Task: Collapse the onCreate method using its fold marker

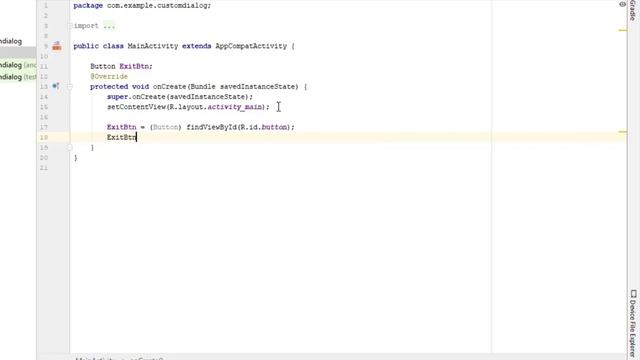Action: [x=69, y=87]
